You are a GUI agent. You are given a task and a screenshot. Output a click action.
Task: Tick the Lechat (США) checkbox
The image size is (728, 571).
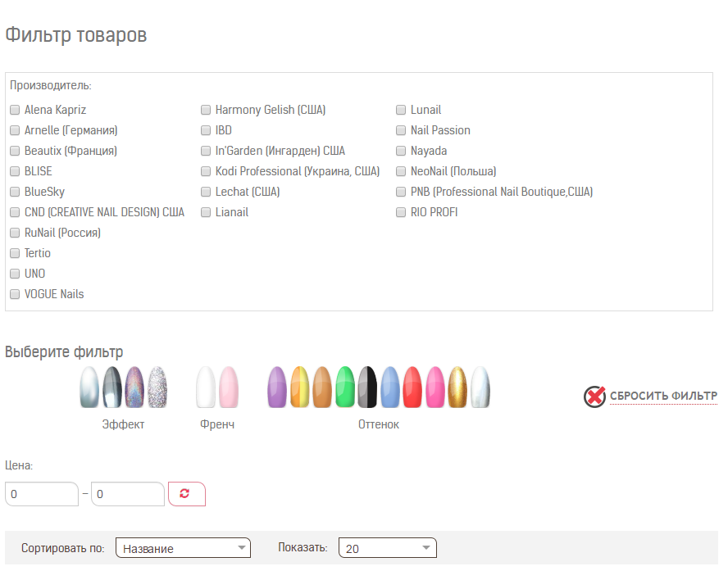[206, 192]
